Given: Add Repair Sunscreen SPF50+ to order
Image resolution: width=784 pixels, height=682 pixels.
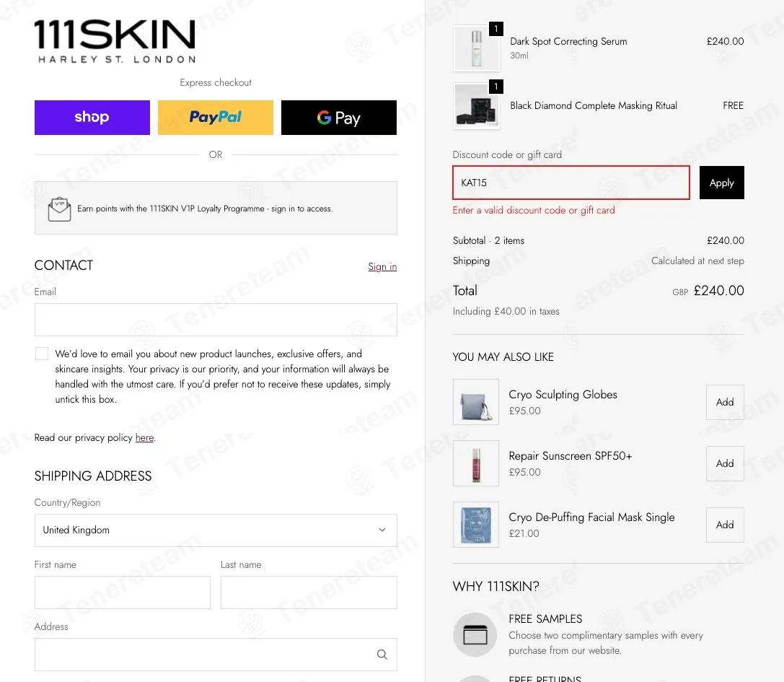Looking at the screenshot, I should (x=725, y=464).
